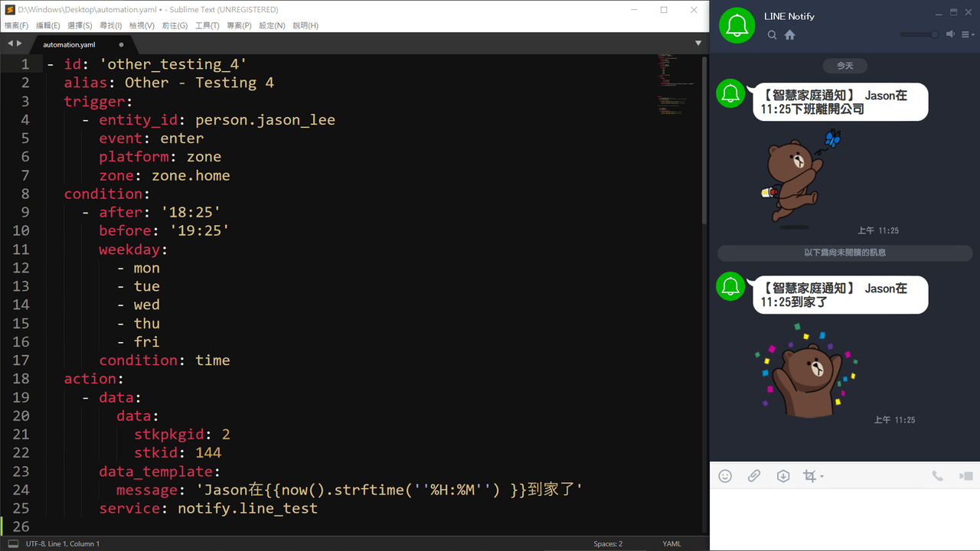Minimize the LINE Notify chat window

(938, 13)
